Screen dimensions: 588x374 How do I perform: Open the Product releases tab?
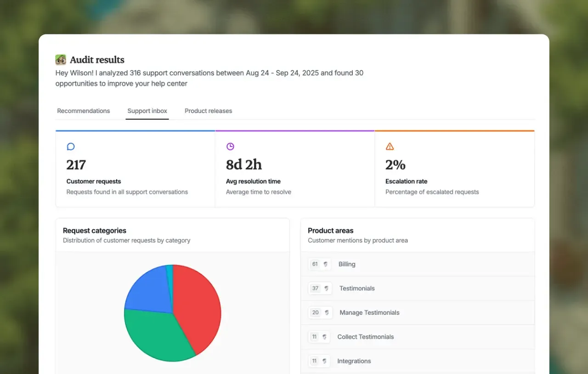[x=208, y=111]
